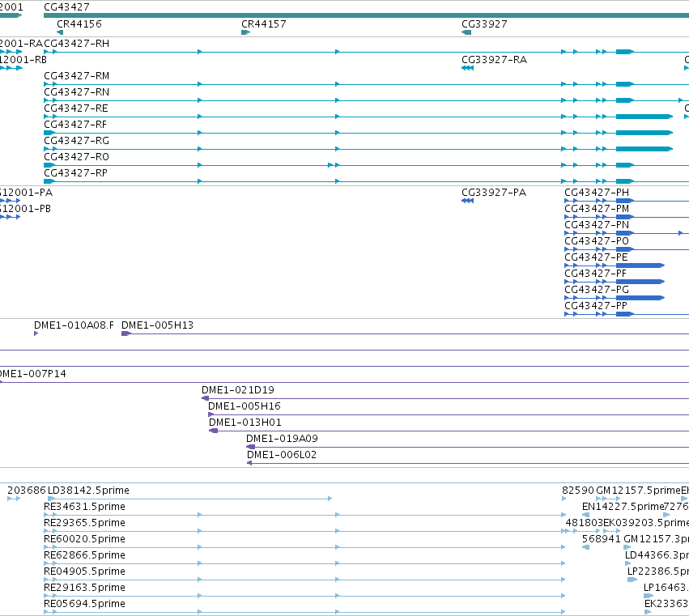This screenshot has width=689, height=616.
Task: Select the 568941 feature label
Action: 602,540
